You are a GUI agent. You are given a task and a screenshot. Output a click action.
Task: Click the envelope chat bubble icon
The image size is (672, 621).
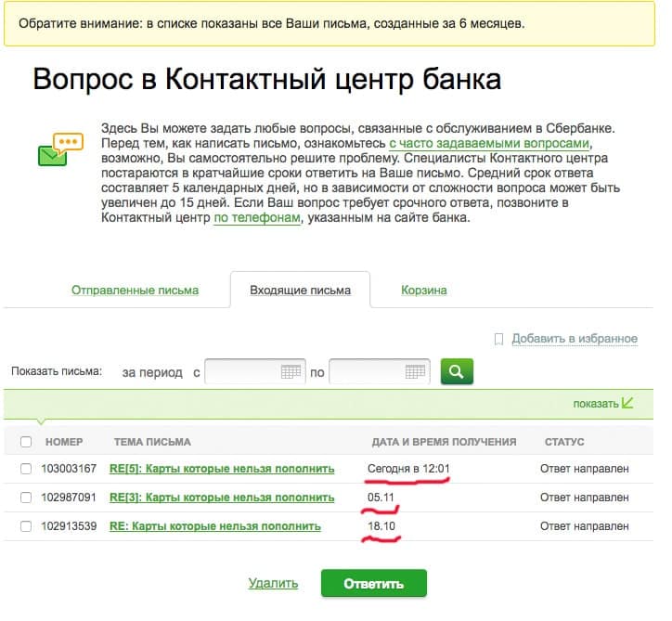coord(60,149)
